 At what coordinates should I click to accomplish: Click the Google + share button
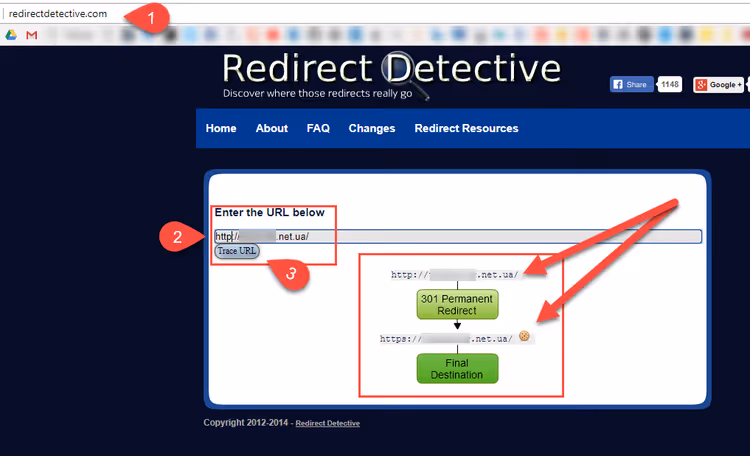(x=719, y=85)
